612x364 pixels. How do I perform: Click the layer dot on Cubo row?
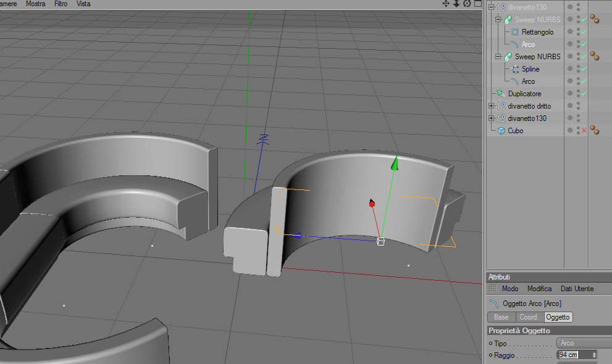pyautogui.click(x=570, y=130)
